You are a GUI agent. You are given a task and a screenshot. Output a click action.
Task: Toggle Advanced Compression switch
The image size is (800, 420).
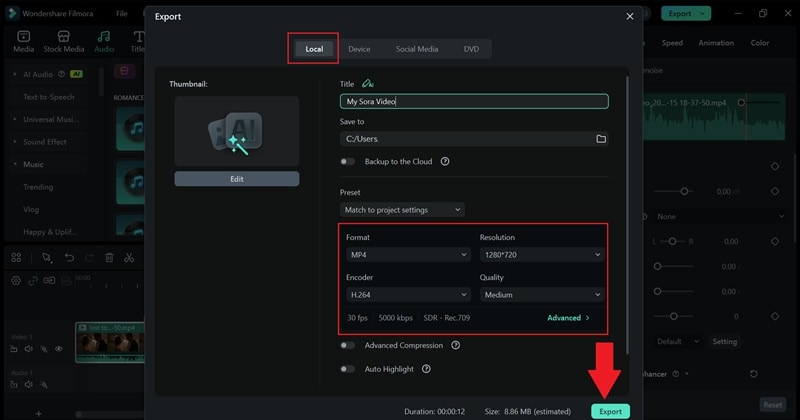pyautogui.click(x=347, y=345)
